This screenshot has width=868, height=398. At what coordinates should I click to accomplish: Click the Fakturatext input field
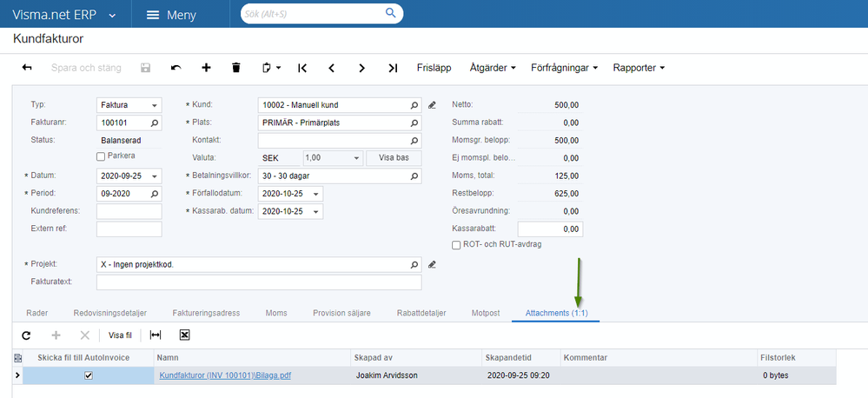point(259,282)
